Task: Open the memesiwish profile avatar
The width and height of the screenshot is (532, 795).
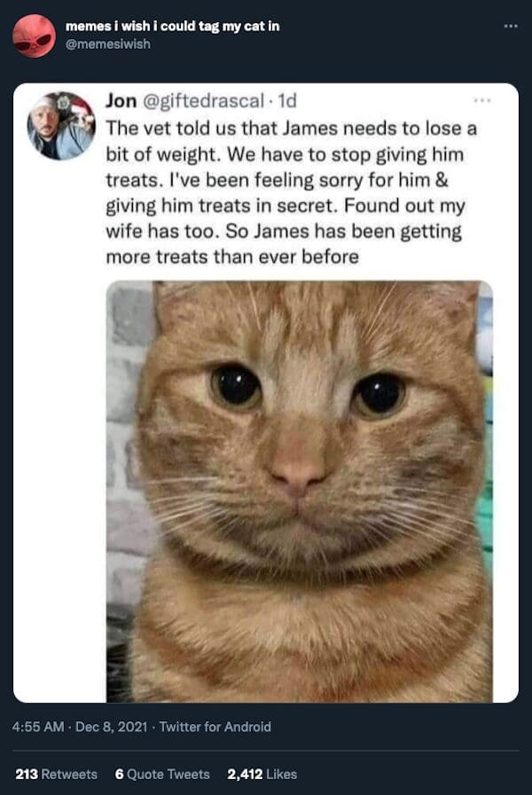Action: pyautogui.click(x=34, y=35)
